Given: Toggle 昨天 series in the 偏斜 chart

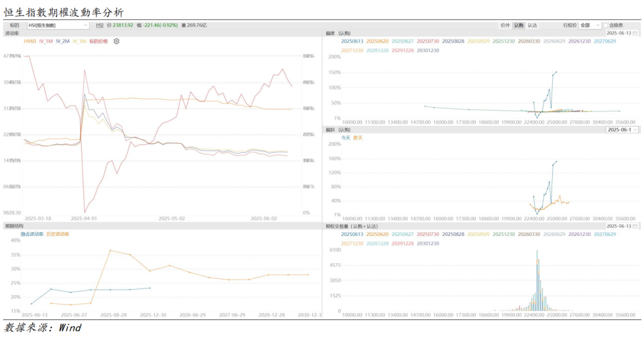Looking at the screenshot, I should (358, 138).
